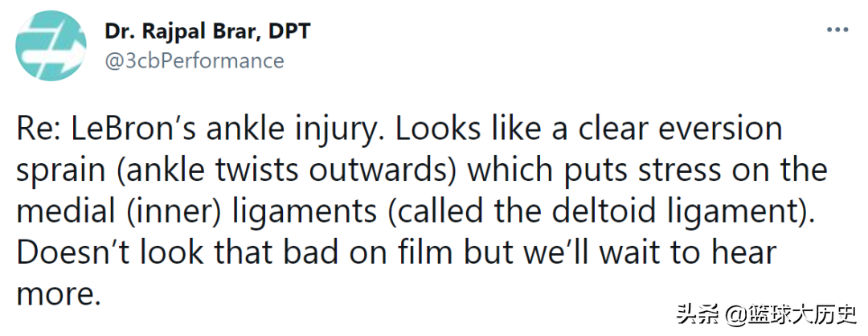This screenshot has height=336, width=868.
Task: Click the "@篮球大历史" watermark handle
Action: [786, 312]
